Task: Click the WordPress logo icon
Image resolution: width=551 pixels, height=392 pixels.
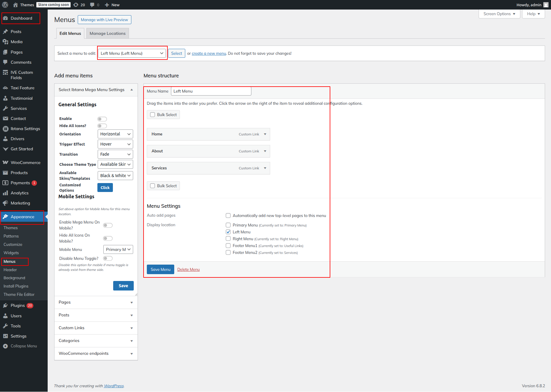Action: (x=5, y=5)
